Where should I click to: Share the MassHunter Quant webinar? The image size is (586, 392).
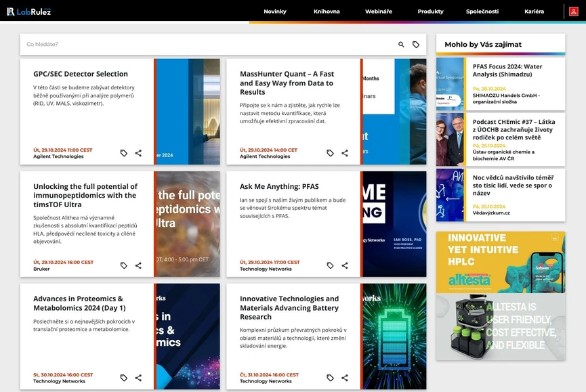point(345,153)
